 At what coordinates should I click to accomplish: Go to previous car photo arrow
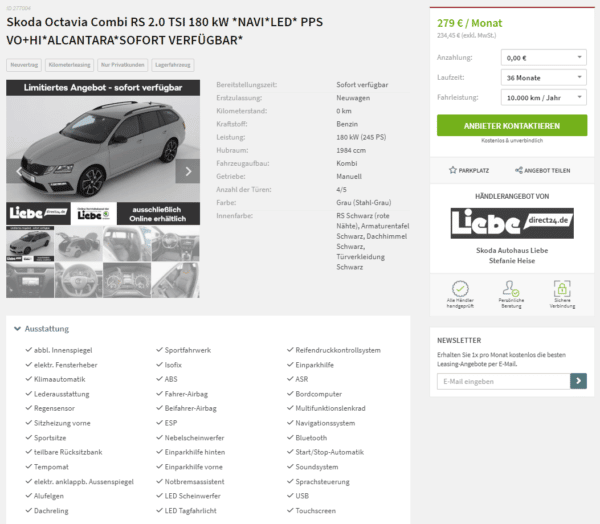point(18,171)
